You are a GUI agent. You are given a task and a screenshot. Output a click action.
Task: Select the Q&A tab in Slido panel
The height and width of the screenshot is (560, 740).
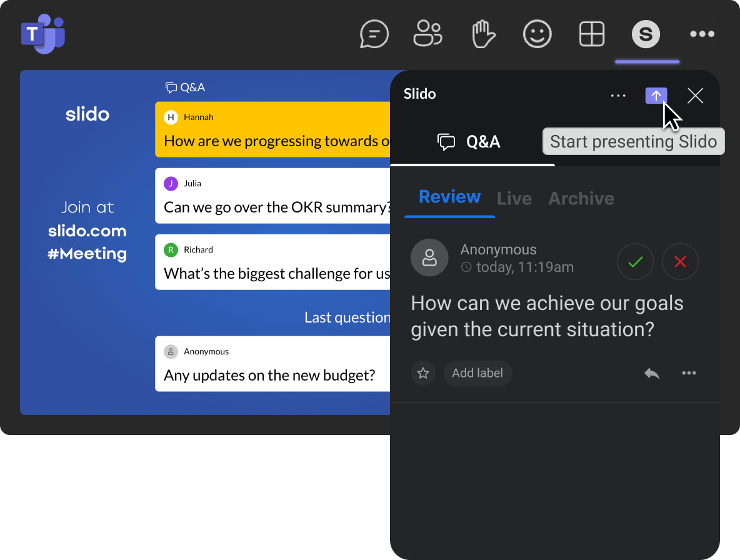pos(472,142)
